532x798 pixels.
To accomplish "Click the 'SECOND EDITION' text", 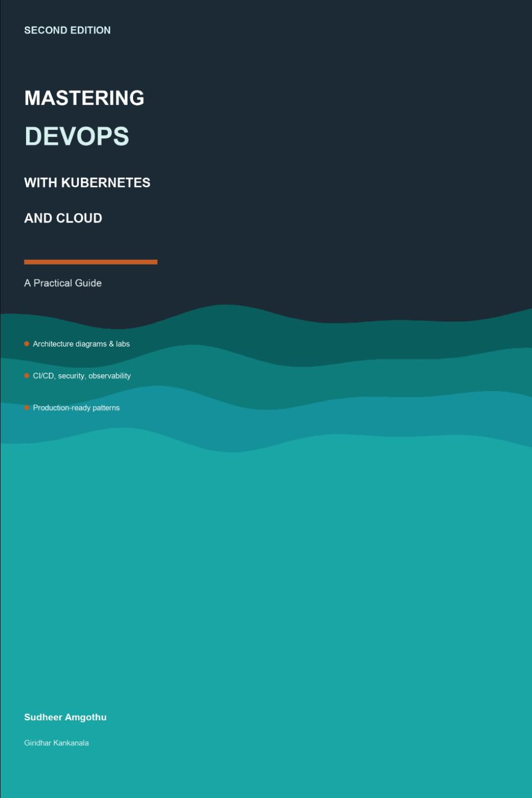I will click(68, 30).
